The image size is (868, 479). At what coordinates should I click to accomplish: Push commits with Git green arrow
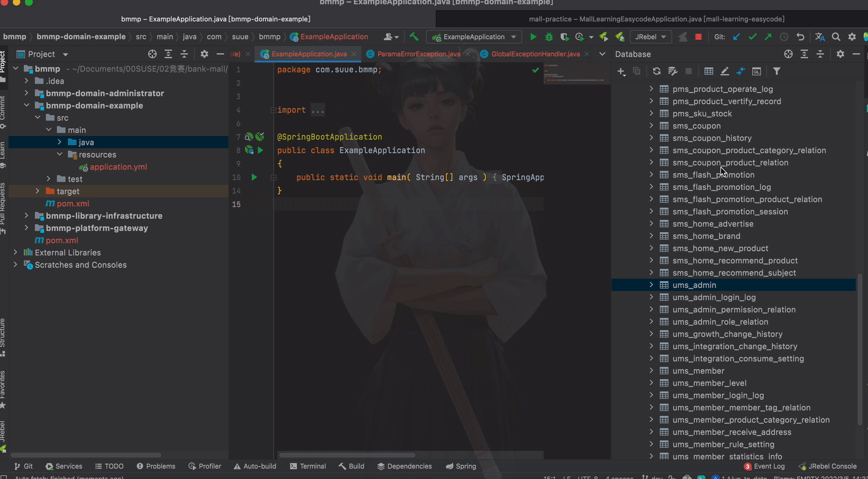[x=768, y=37]
